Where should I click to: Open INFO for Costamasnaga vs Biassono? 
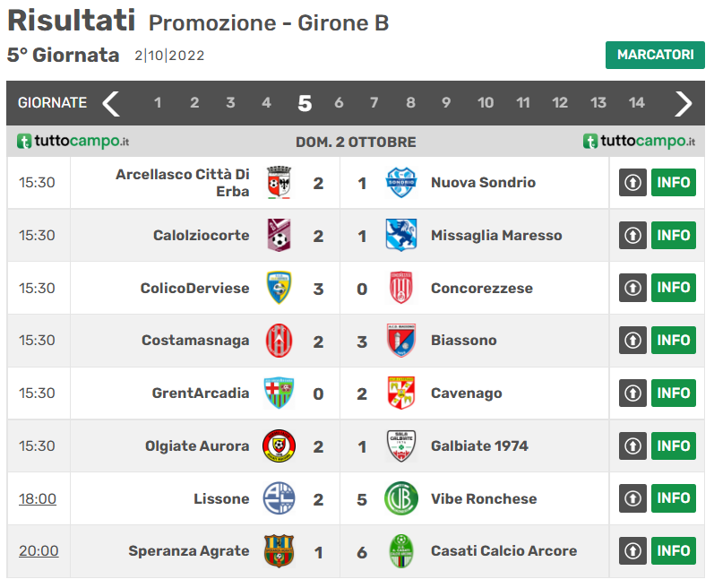[x=673, y=341]
